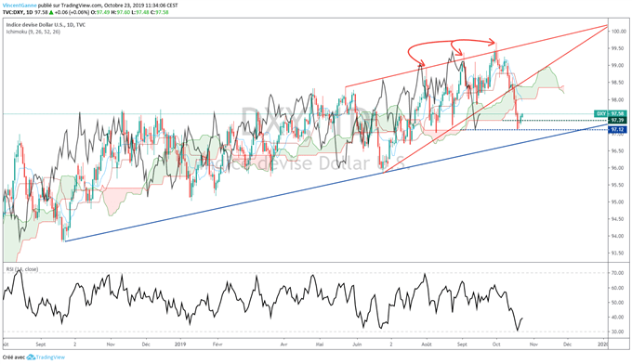The image size is (632, 364).
Task: Click the 96.00 price axis value
Action: (618, 168)
